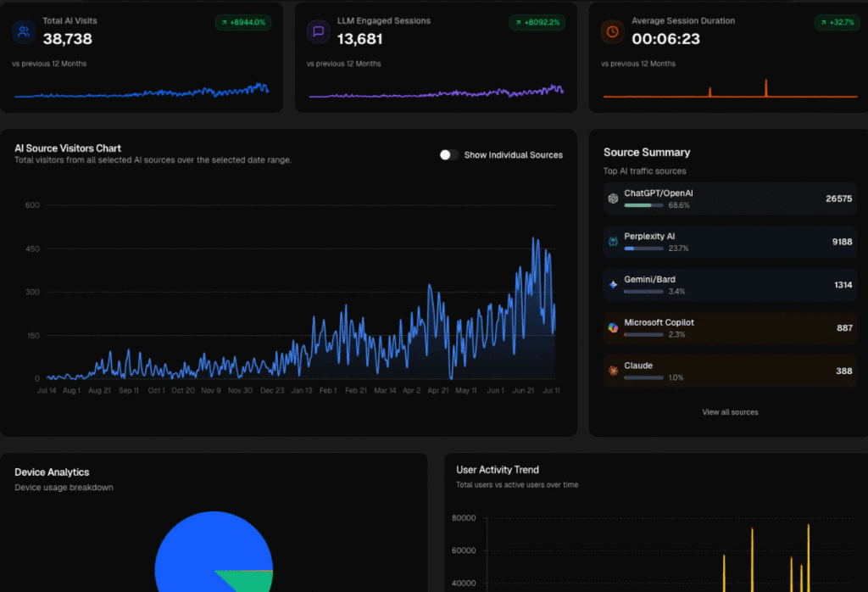Screen dimensions: 868x592
Task: Click the Total AI Visits sparkline chart
Action: (141, 92)
